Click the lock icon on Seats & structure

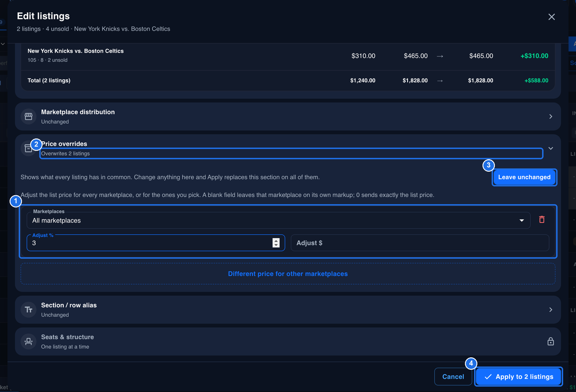(551, 342)
